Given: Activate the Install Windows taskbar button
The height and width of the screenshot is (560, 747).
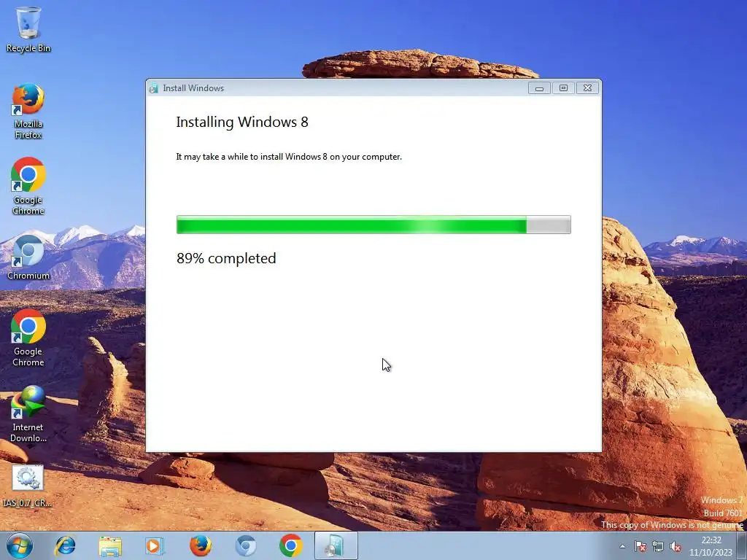Looking at the screenshot, I should coord(336,545).
